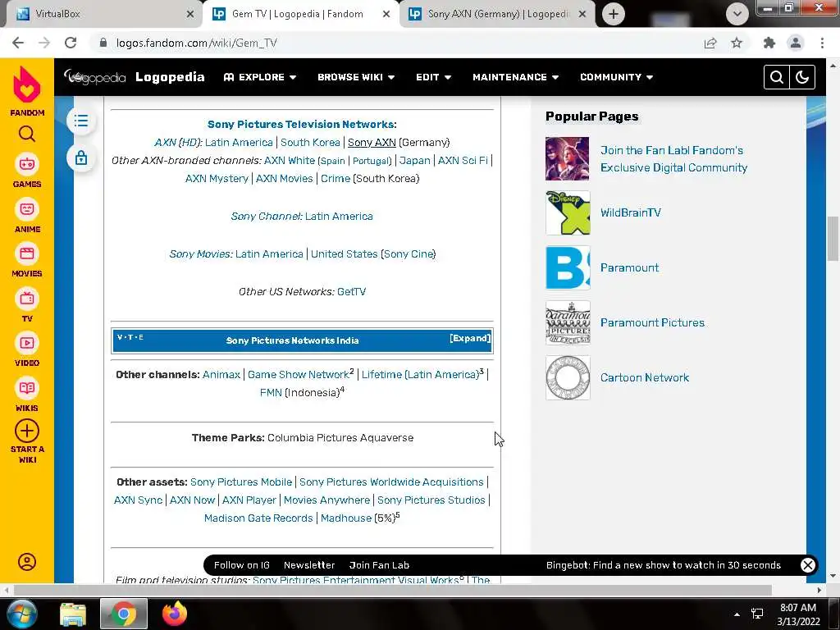840x630 pixels.
Task: Open WildBrainTV thumbnail
Action: (568, 212)
